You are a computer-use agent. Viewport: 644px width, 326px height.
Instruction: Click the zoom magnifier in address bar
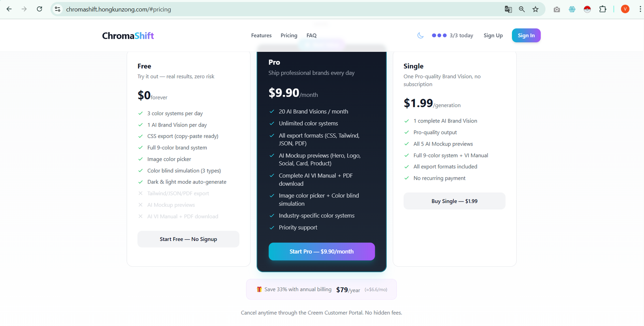(522, 9)
